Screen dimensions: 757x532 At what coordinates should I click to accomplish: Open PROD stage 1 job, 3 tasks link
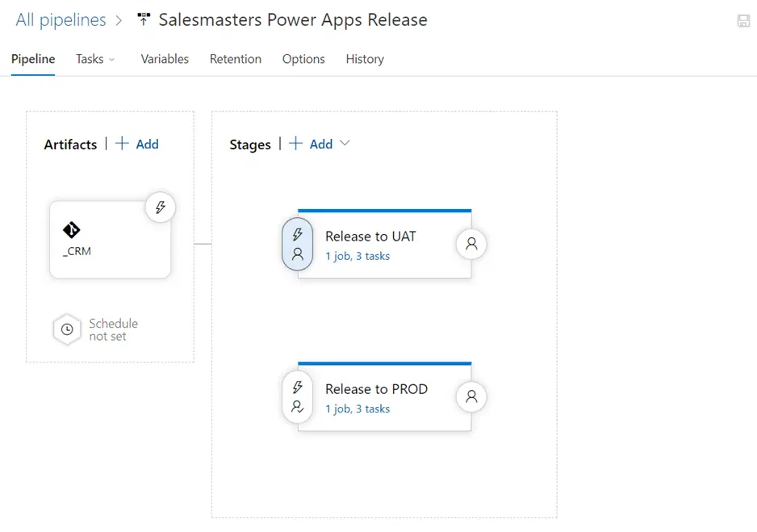(x=358, y=409)
